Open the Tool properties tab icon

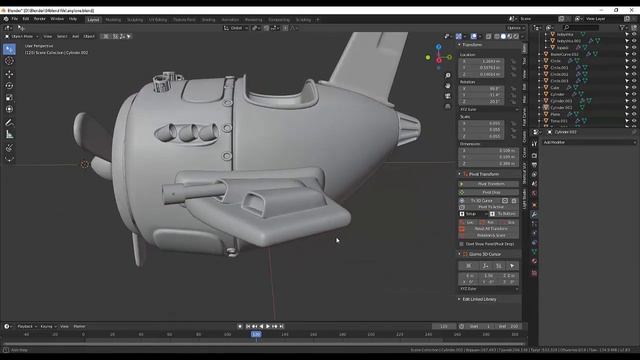coord(534,144)
